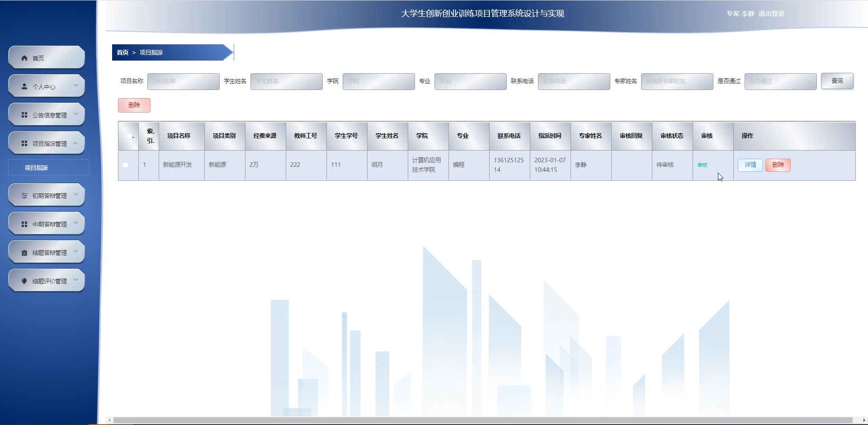Open the 结题评价管理 menu label

point(50,281)
